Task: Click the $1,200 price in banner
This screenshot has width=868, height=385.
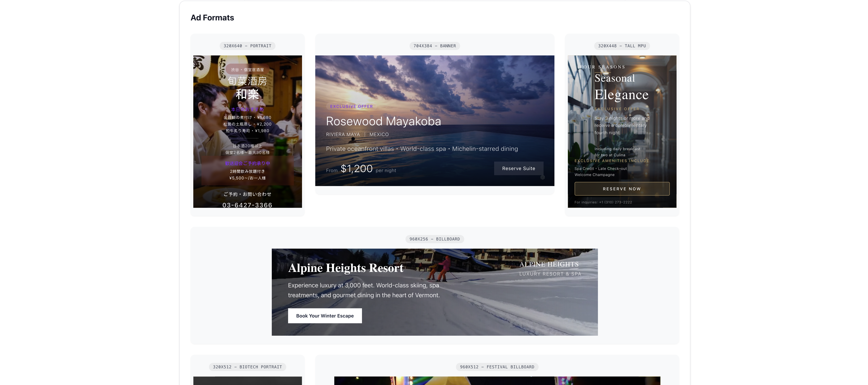Action: [x=357, y=168]
